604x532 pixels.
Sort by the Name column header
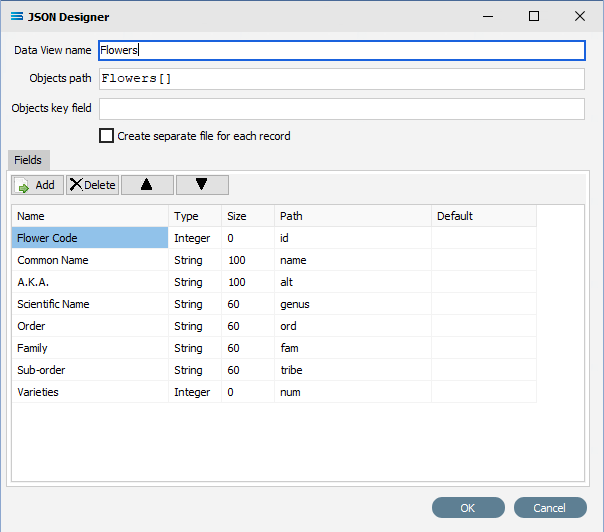click(90, 216)
